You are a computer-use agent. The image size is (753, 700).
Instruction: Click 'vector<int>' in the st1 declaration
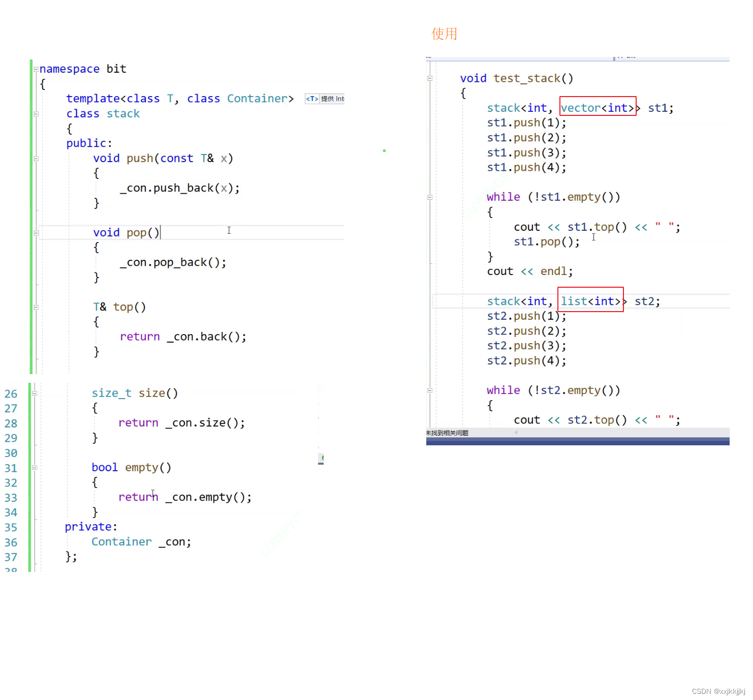click(x=598, y=108)
